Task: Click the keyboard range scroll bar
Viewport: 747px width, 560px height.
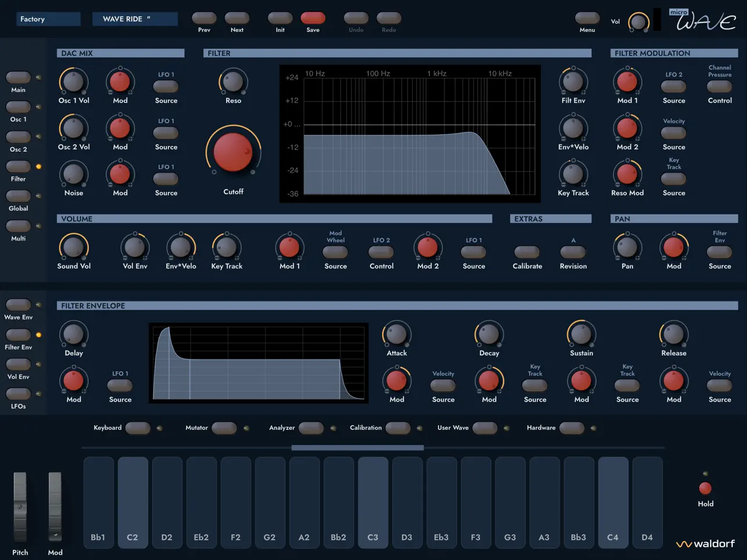Action: click(357, 448)
